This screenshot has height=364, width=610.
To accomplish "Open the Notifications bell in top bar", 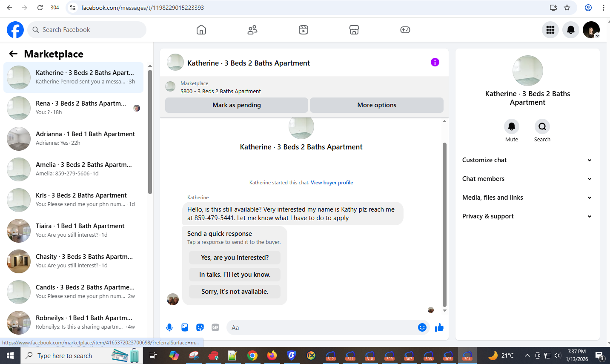I will 571,30.
